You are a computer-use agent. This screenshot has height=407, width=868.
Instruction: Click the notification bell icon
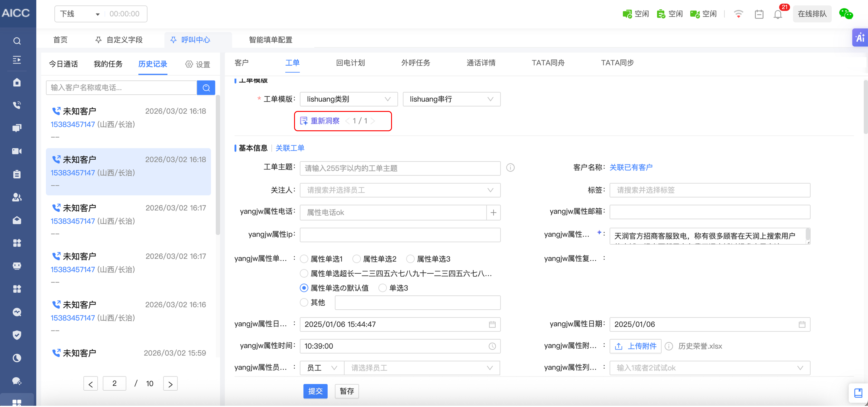778,14
